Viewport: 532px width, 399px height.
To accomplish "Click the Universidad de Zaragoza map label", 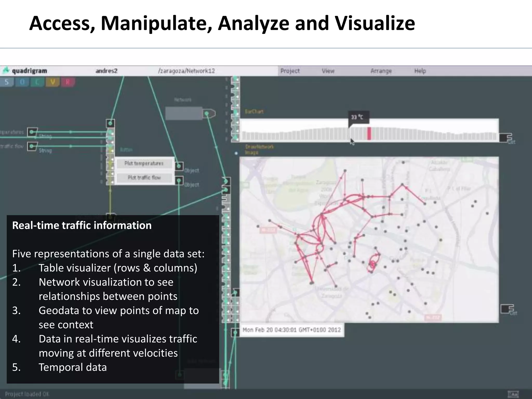I will pyautogui.click(x=332, y=292).
